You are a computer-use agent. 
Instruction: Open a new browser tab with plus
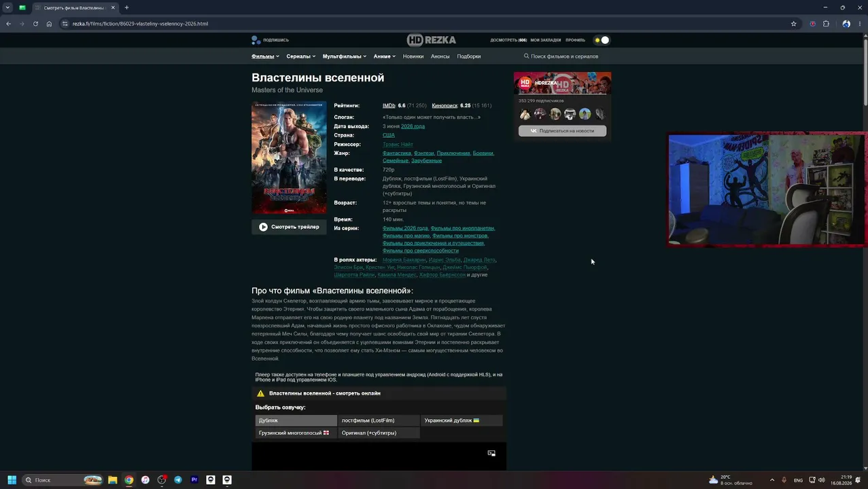(126, 7)
